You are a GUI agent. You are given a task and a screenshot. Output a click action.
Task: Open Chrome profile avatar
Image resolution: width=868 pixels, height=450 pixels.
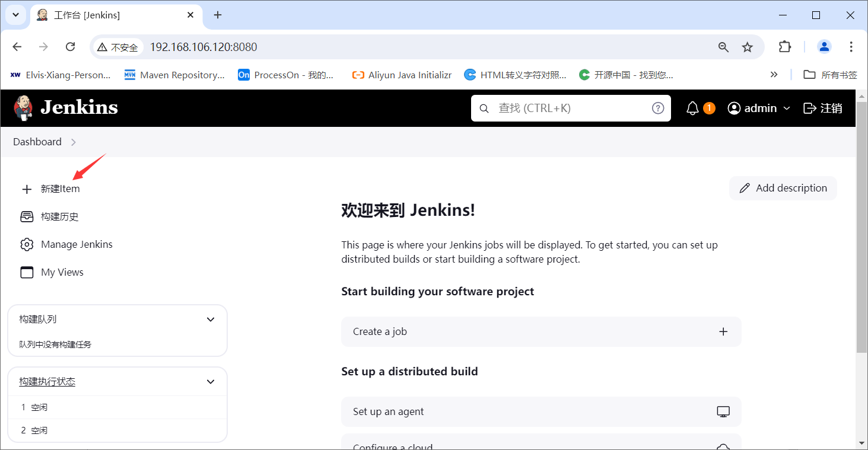[x=825, y=46]
